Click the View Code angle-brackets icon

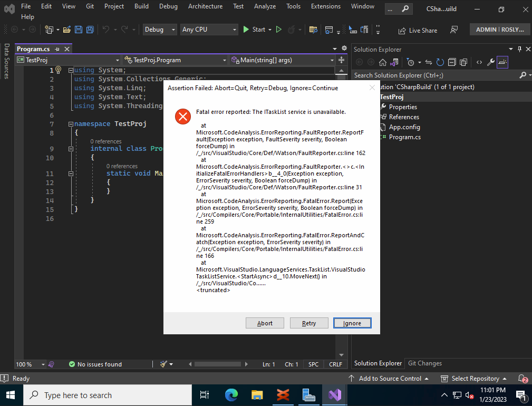(479, 62)
